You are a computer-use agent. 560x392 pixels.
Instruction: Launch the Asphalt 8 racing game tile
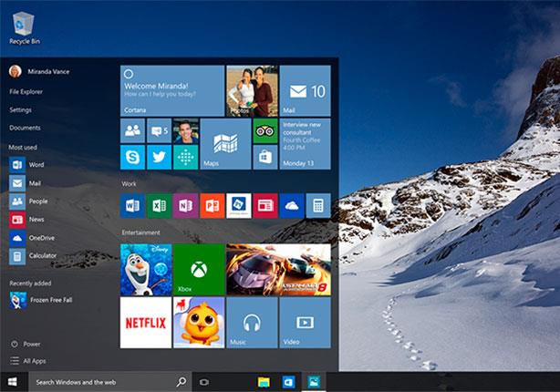coord(278,270)
